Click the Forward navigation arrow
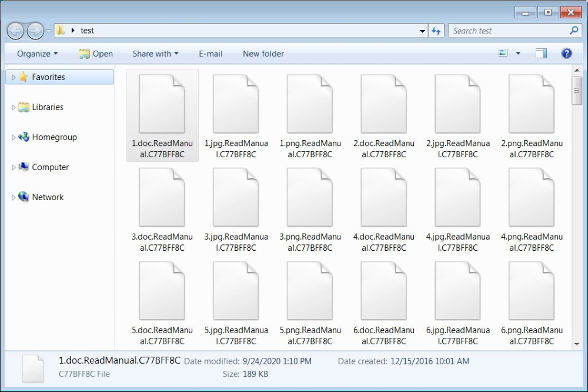Viewport: 588px width, 392px height. click(35, 31)
